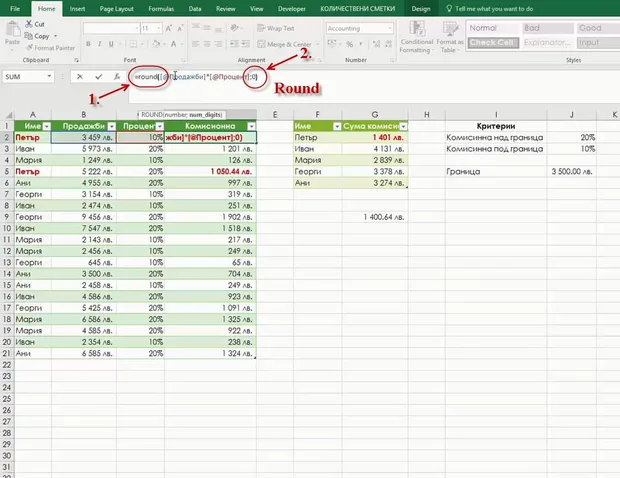This screenshot has height=478, width=620.
Task: Align text to the left
Action: (195, 44)
